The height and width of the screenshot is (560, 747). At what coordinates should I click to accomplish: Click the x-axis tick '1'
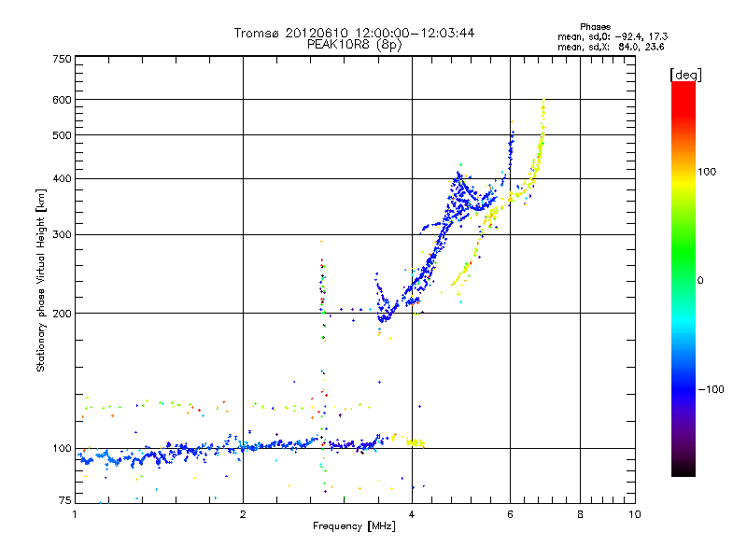[75, 514]
